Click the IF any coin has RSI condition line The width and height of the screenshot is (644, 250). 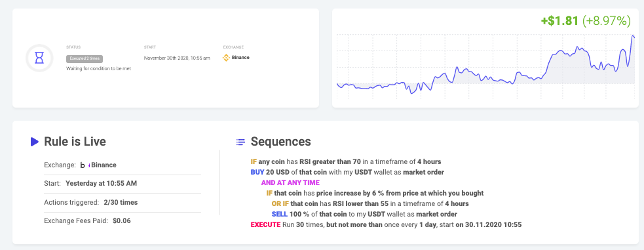point(346,161)
